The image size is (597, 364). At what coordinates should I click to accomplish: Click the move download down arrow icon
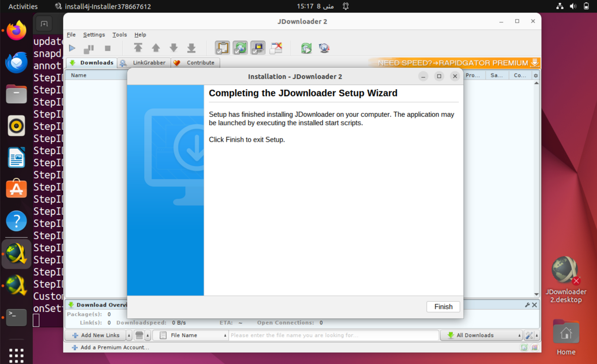pyautogui.click(x=173, y=48)
